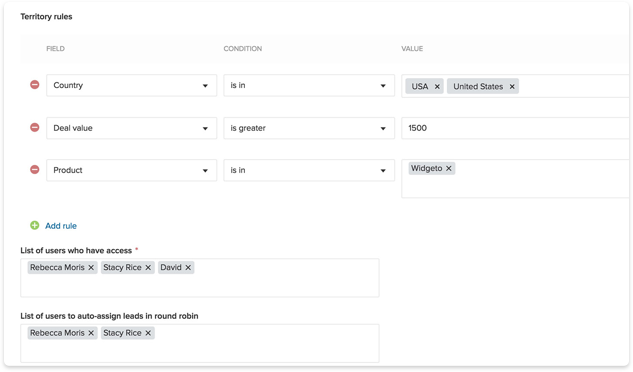
Task: Click the green plus Add rule icon
Action: coord(35,225)
